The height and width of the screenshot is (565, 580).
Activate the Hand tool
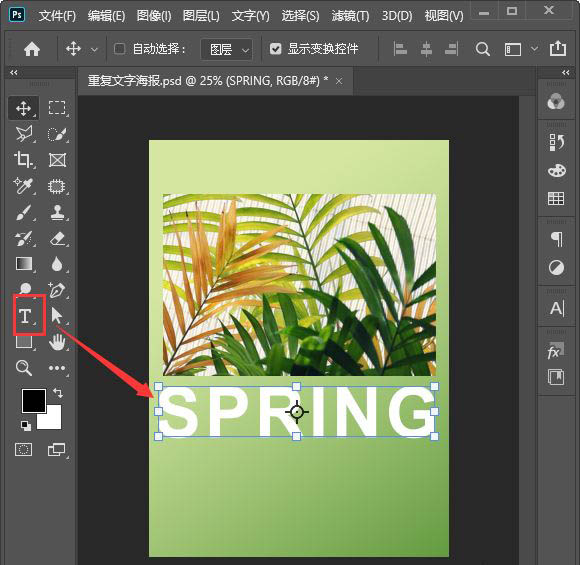57,342
